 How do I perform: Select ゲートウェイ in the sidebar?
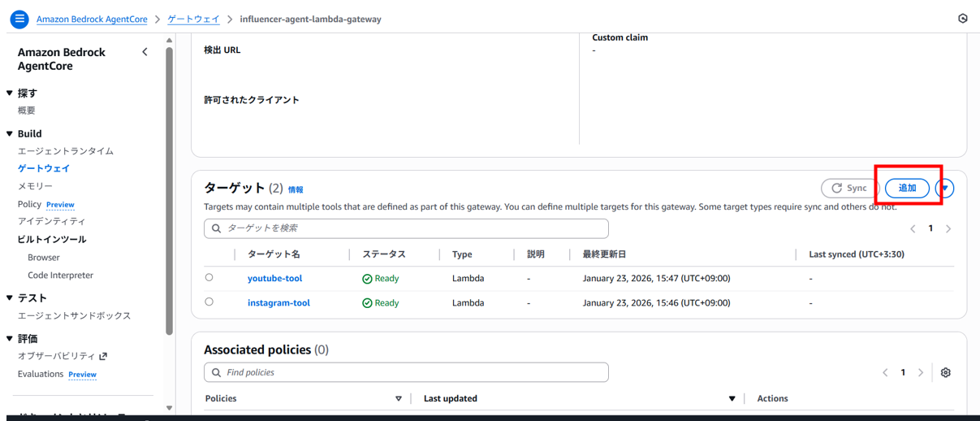tap(44, 168)
